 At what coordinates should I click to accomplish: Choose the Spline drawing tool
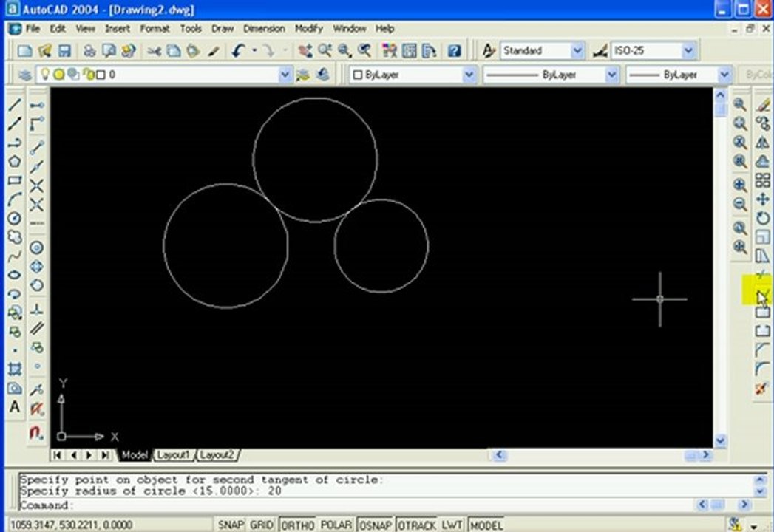(x=14, y=256)
